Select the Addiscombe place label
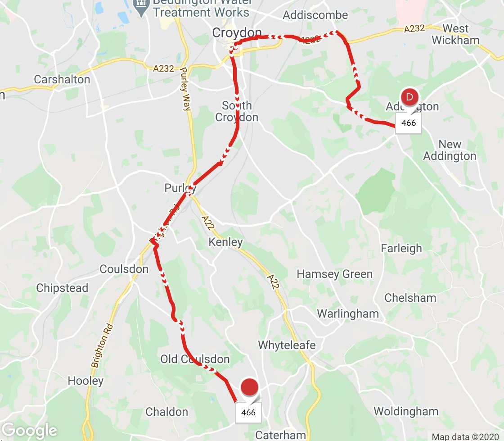504x441 pixels. (315, 15)
